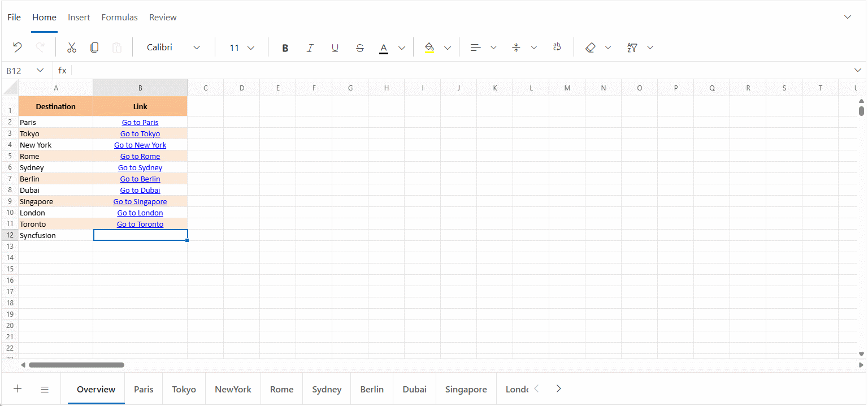
Task: Follow the Go to New York link
Action: point(140,145)
